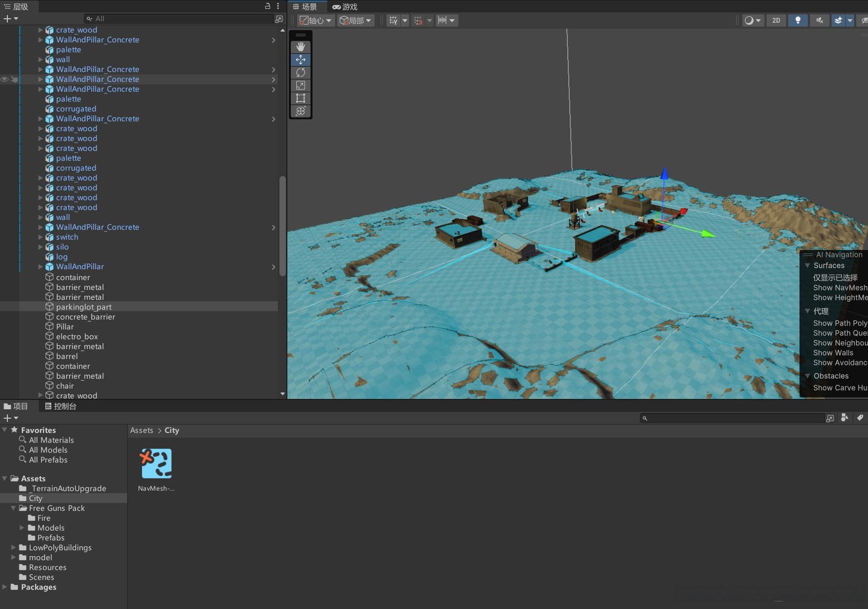The image size is (868, 609).
Task: Expand the LowPolyBuildings folder
Action: click(x=13, y=547)
